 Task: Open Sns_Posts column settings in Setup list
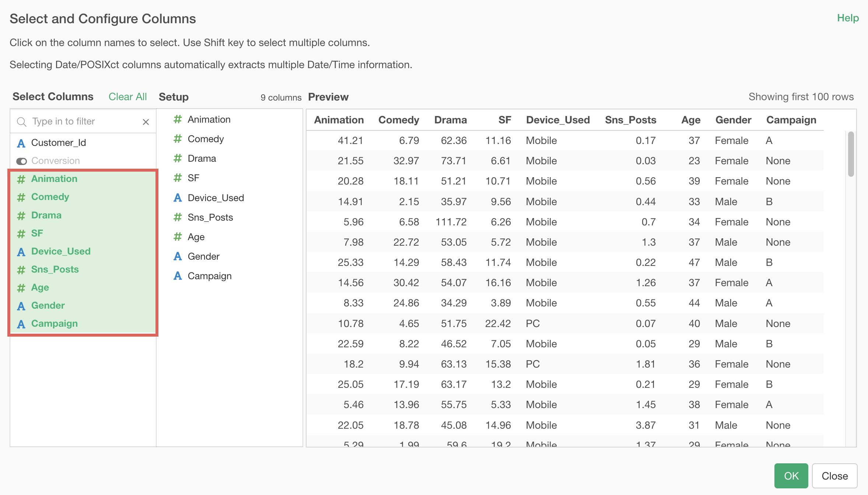(x=210, y=217)
